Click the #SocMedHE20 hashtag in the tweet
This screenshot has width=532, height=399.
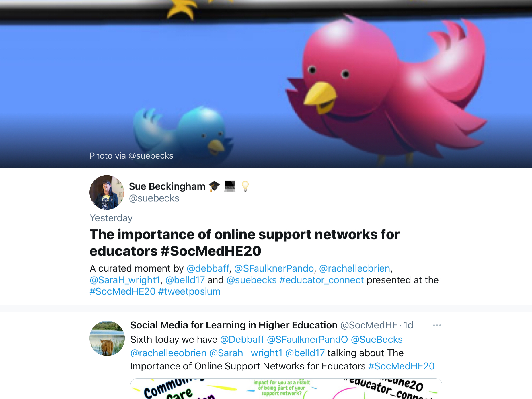pyautogui.click(x=401, y=366)
